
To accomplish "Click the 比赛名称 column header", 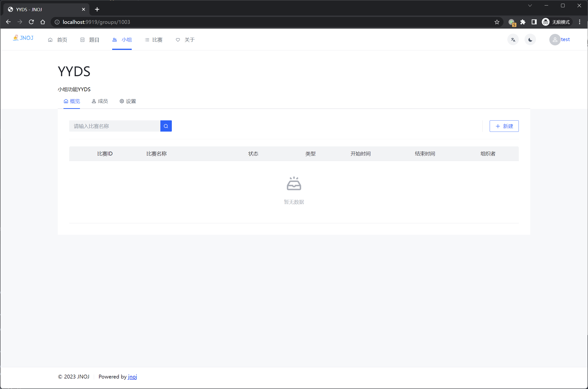I will [x=156, y=154].
